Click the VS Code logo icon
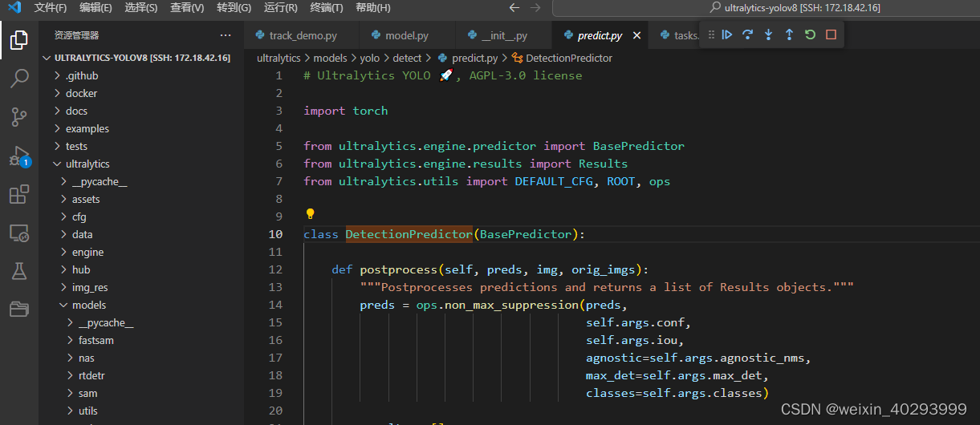Viewport: 980px width, 425px height. 14,7
